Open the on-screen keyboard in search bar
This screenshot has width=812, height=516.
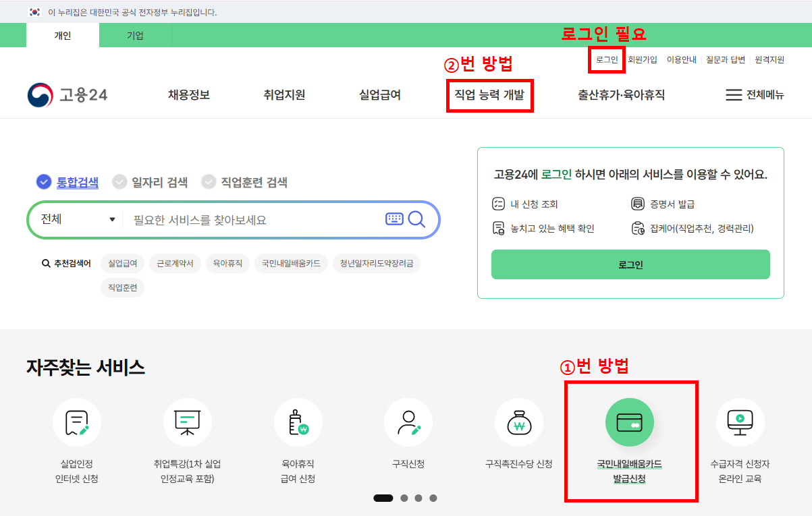pos(394,220)
